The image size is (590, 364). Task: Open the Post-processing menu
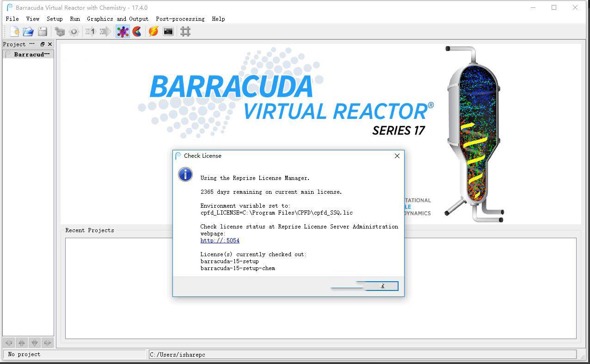point(180,19)
